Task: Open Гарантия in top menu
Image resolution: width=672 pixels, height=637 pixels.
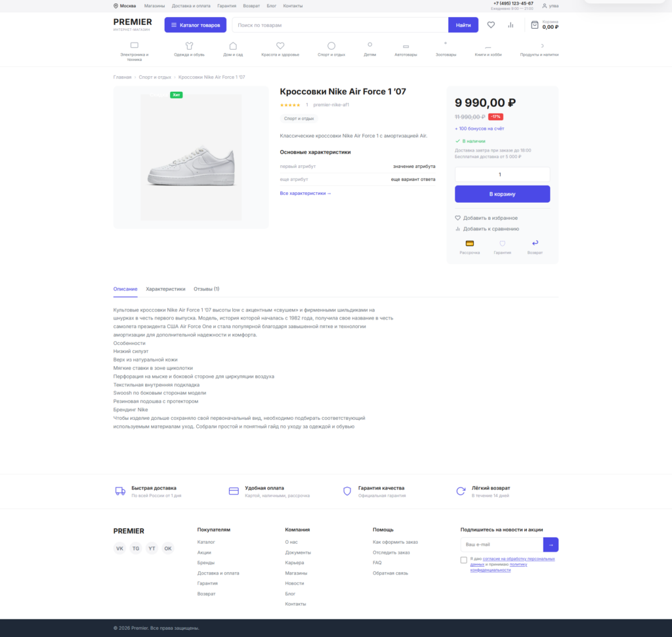Action: point(226,6)
